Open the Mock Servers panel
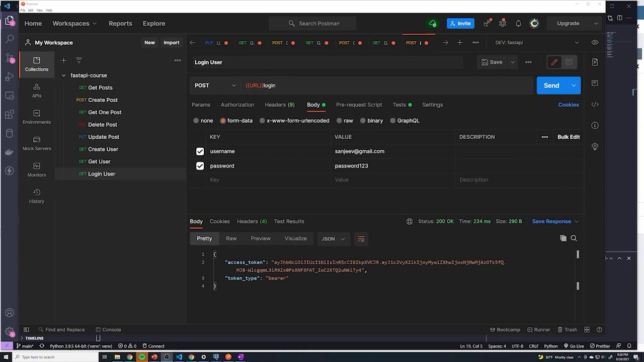The image size is (644, 362). [x=37, y=143]
